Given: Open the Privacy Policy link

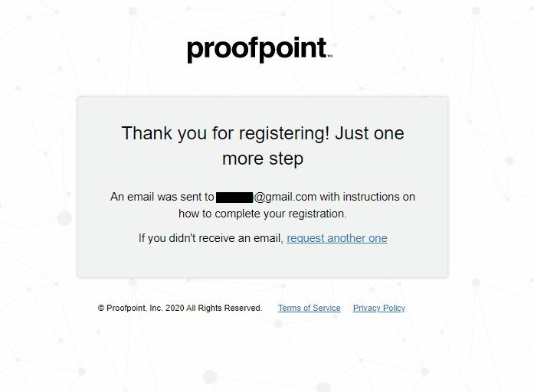Looking at the screenshot, I should click(378, 308).
